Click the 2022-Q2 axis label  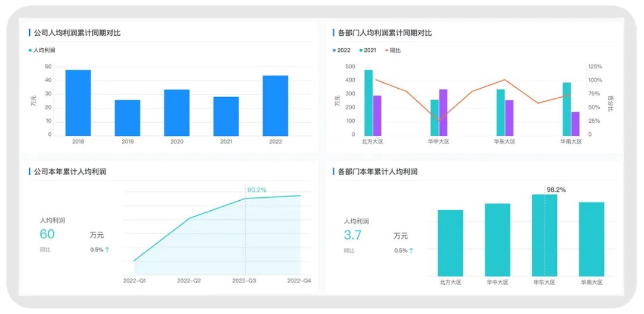click(x=188, y=281)
